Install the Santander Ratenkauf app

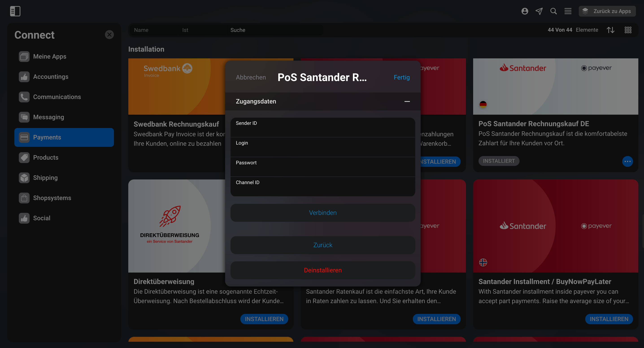(437, 319)
